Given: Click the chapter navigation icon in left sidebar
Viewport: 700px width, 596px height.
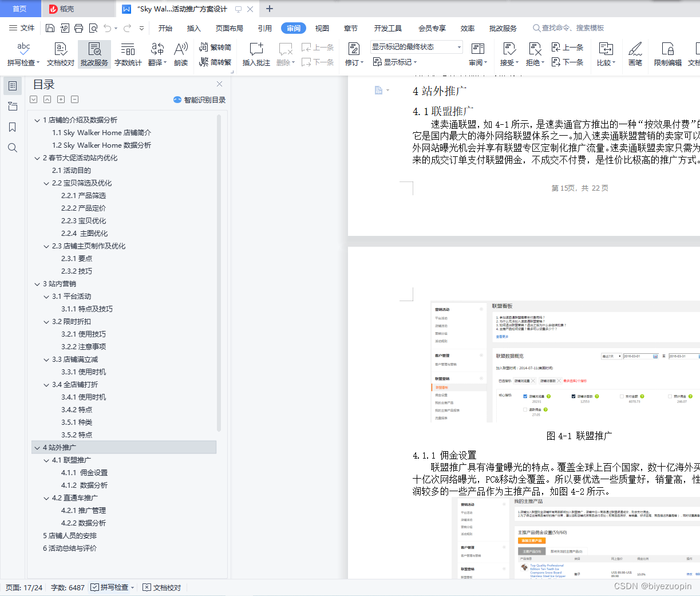Looking at the screenshot, I should click(x=13, y=106).
